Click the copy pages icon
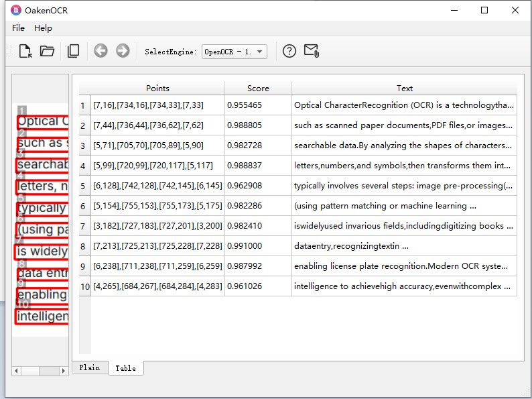The width and height of the screenshot is (532, 399). pos(73,51)
